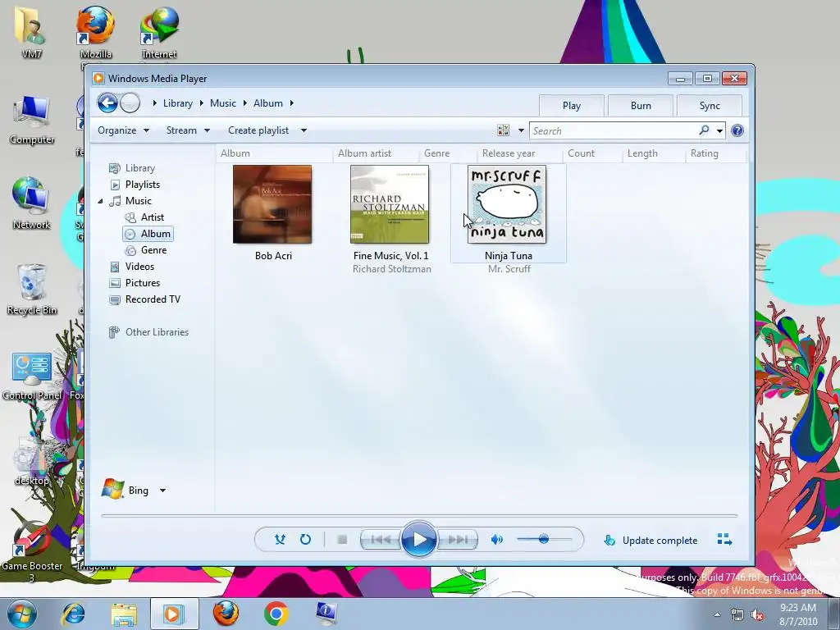
Task: Click the Mr. Scruff artist name
Action: (x=509, y=269)
